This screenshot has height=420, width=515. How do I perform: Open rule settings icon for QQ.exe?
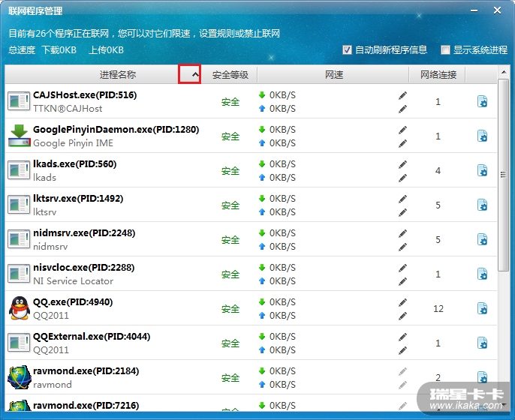(x=482, y=308)
